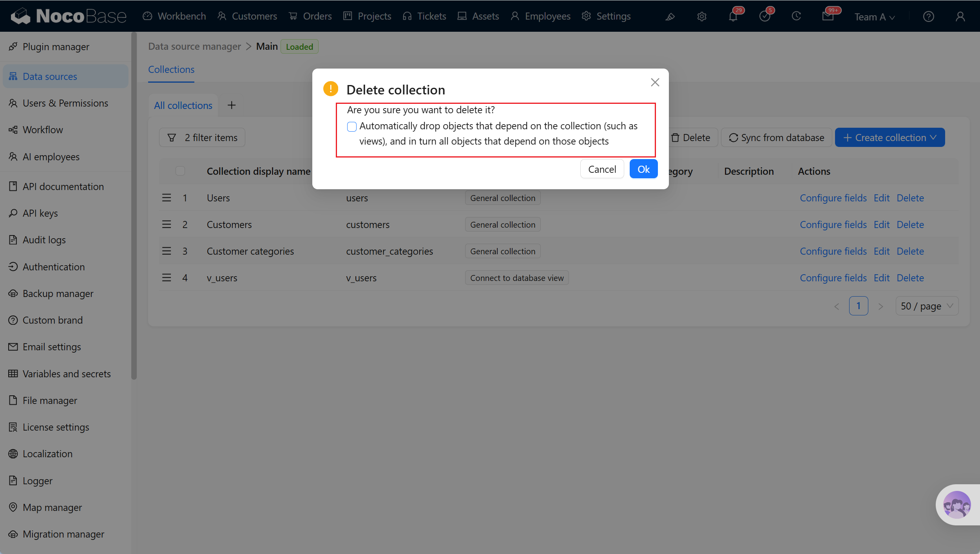Screen dimensions: 980x554
Task: Toggle select-all checkbox in table header
Action: click(x=180, y=171)
